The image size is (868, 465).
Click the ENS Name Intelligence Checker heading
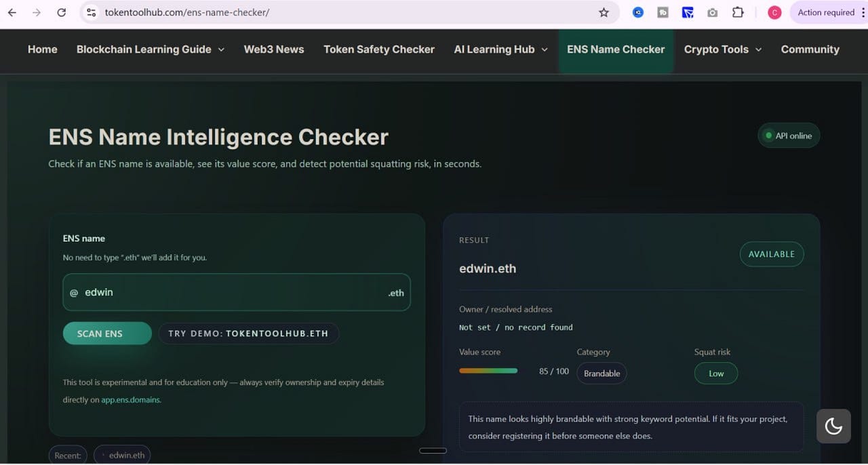coord(218,137)
